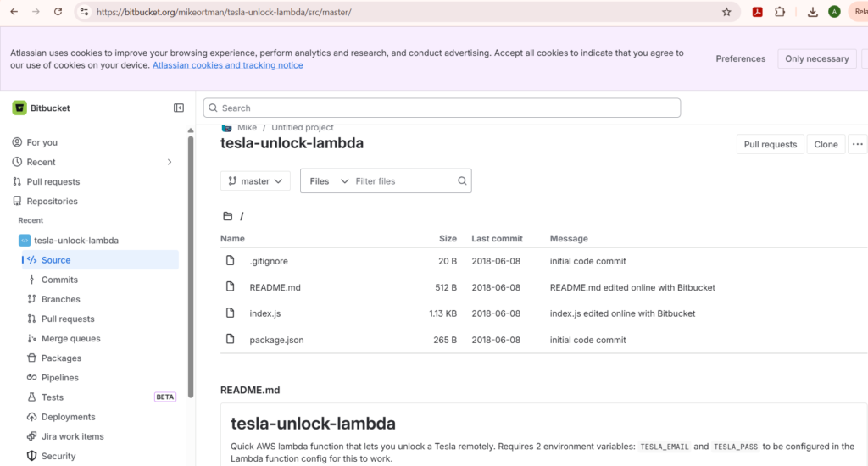Open Commits in the repository sidebar
This screenshot has width=868, height=466.
pos(59,280)
